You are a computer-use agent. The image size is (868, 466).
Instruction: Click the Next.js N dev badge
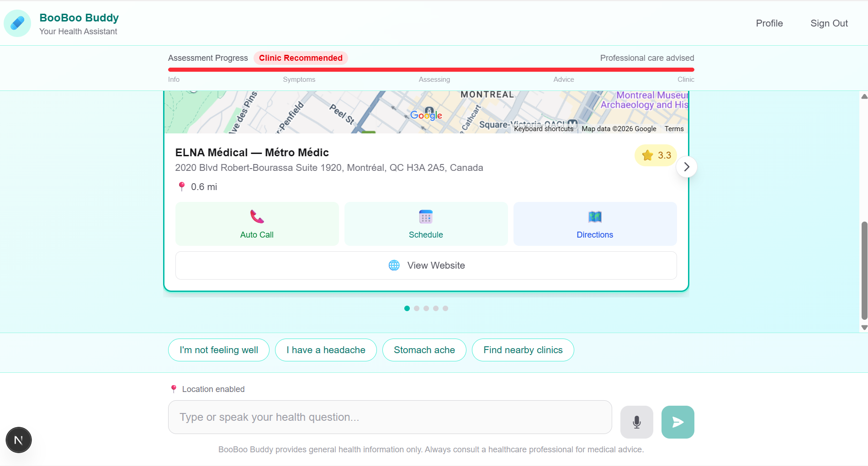tap(19, 440)
